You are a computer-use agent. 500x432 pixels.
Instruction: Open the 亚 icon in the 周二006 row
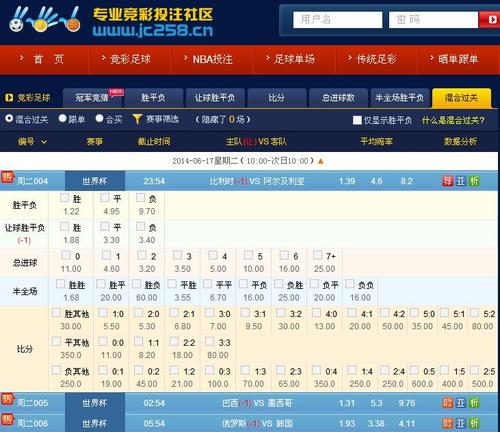461,423
